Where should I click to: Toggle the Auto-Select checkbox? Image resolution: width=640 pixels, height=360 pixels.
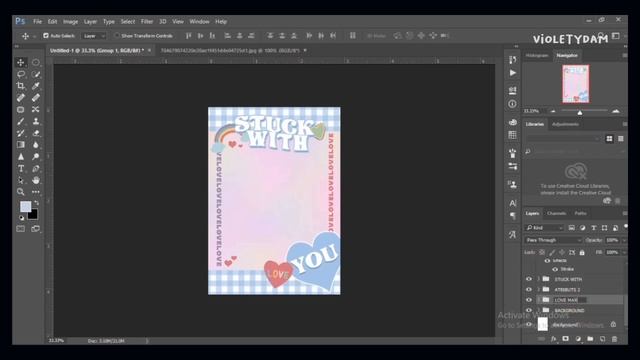coord(46,36)
